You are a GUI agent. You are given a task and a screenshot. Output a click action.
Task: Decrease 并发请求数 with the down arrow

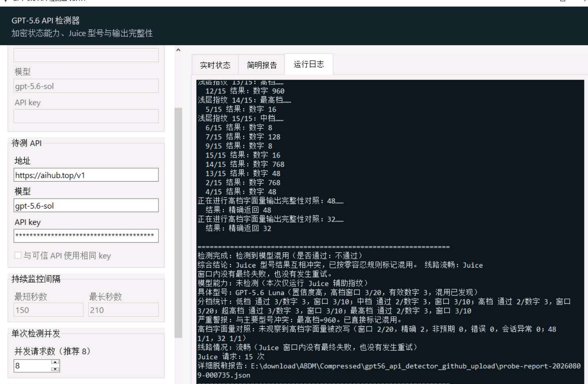coord(55,369)
